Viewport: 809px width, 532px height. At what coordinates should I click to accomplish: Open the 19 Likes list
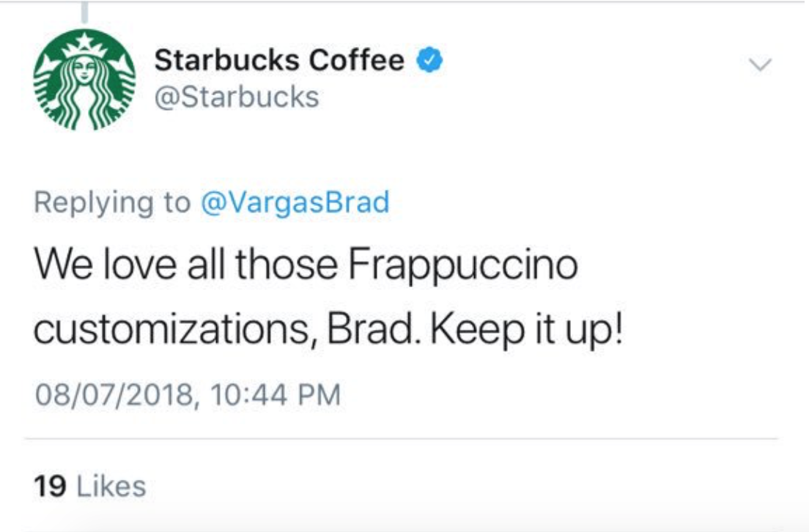(90, 486)
